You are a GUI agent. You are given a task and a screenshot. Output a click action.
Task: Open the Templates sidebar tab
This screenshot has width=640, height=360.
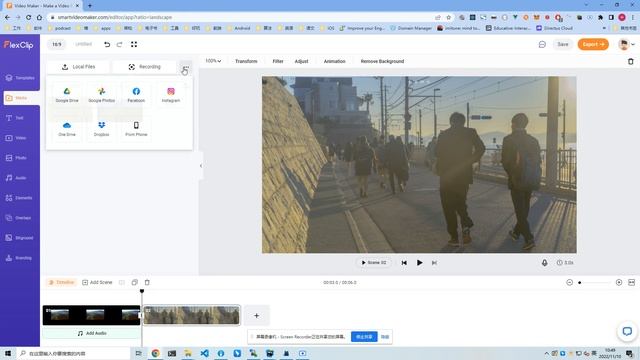(20, 78)
